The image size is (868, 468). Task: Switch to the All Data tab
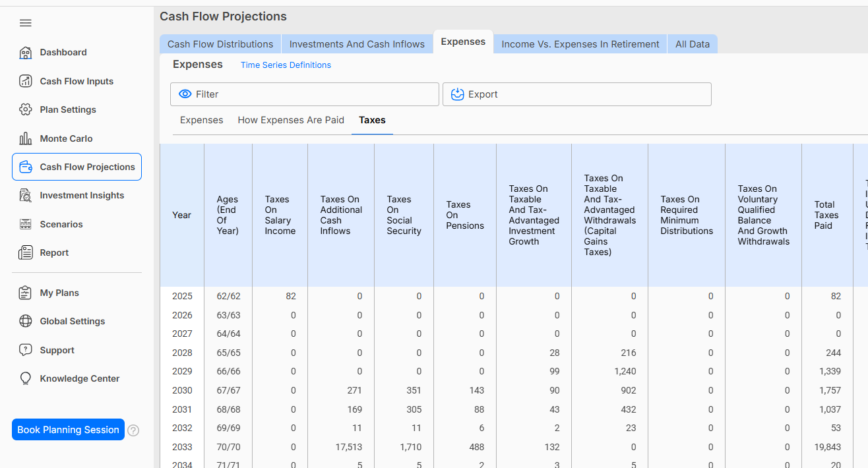pos(693,44)
